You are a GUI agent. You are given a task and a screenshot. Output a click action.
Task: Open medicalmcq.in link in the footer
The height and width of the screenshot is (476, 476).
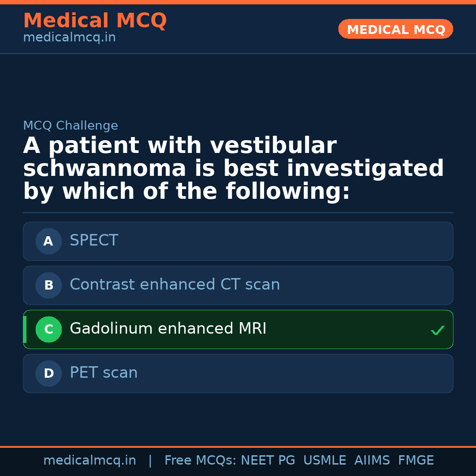coord(89,461)
